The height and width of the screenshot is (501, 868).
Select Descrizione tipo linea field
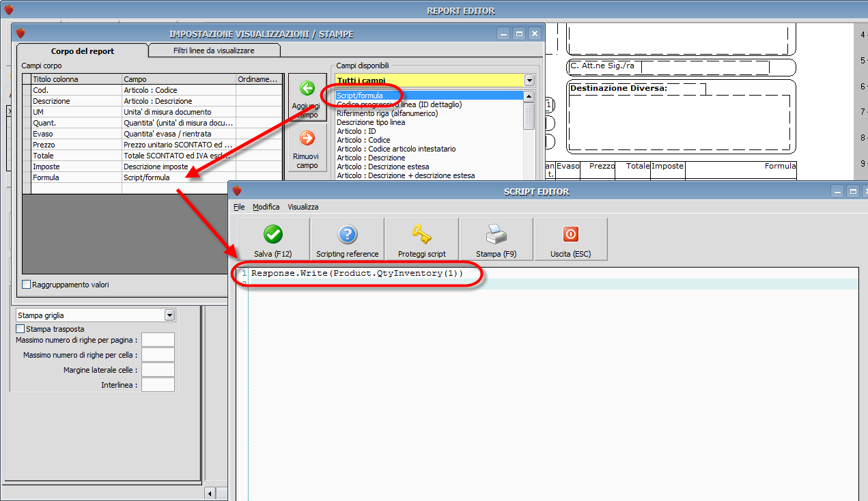click(x=429, y=122)
